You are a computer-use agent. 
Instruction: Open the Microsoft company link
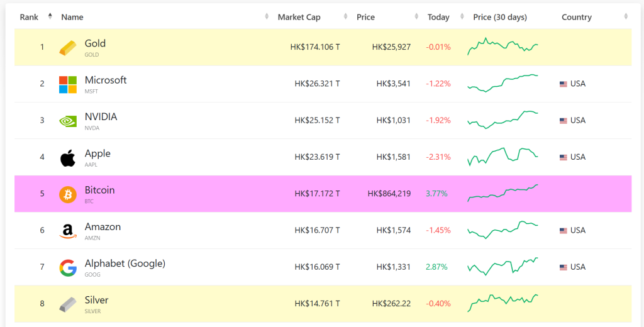coord(106,80)
